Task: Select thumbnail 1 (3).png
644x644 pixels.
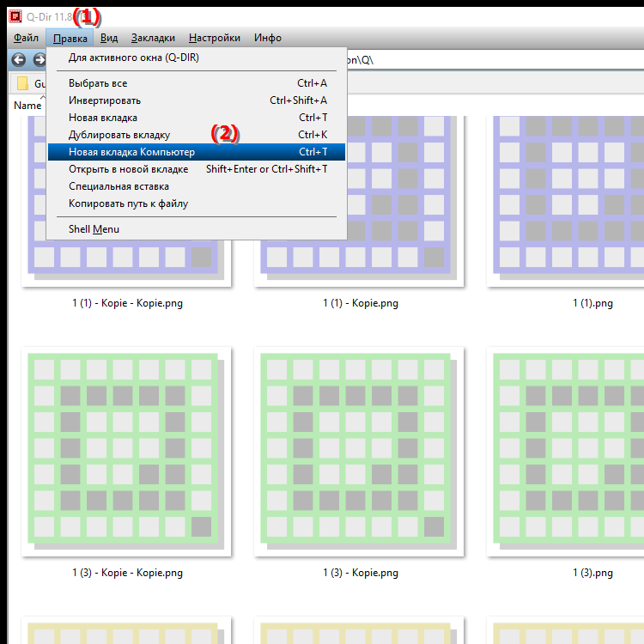Action: (x=565, y=452)
